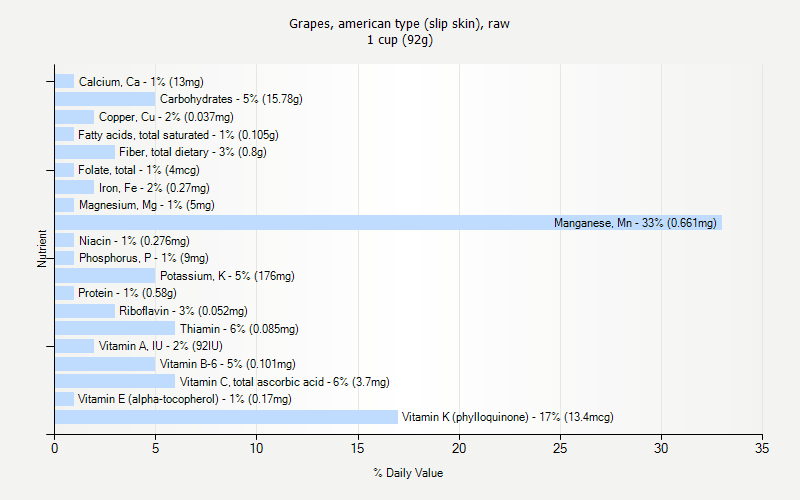Click the '% Daily Value' axis title
Viewport: 800px width, 500px height.
pyautogui.click(x=408, y=473)
